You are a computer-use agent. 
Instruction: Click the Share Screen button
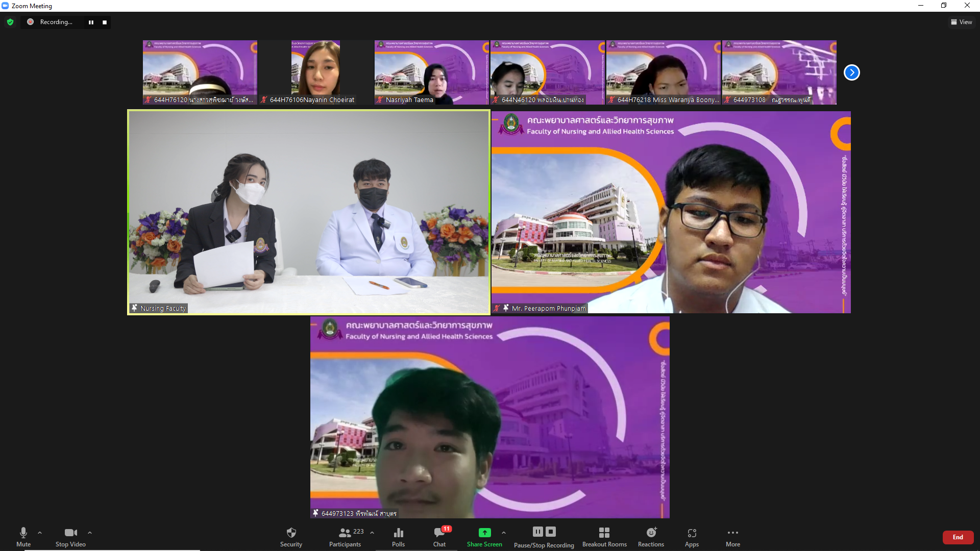484,537
